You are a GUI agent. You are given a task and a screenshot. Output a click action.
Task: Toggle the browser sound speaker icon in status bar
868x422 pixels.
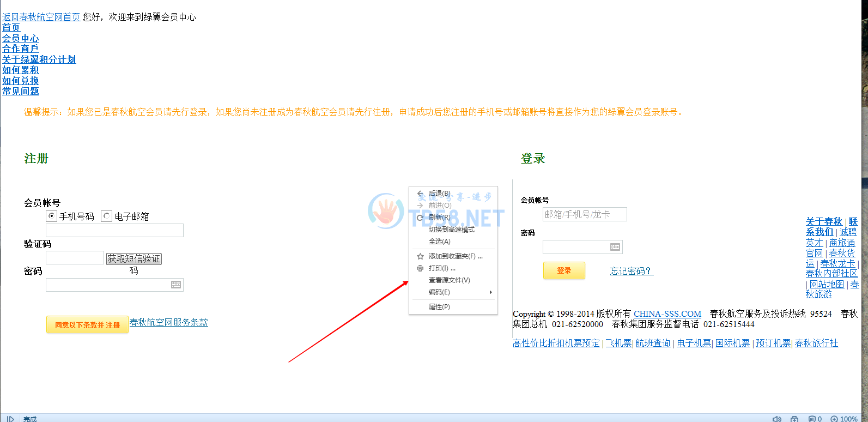tap(777, 419)
